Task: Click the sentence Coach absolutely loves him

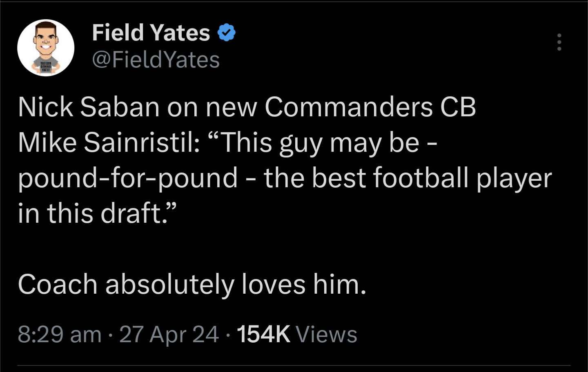Action: pyautogui.click(x=192, y=284)
